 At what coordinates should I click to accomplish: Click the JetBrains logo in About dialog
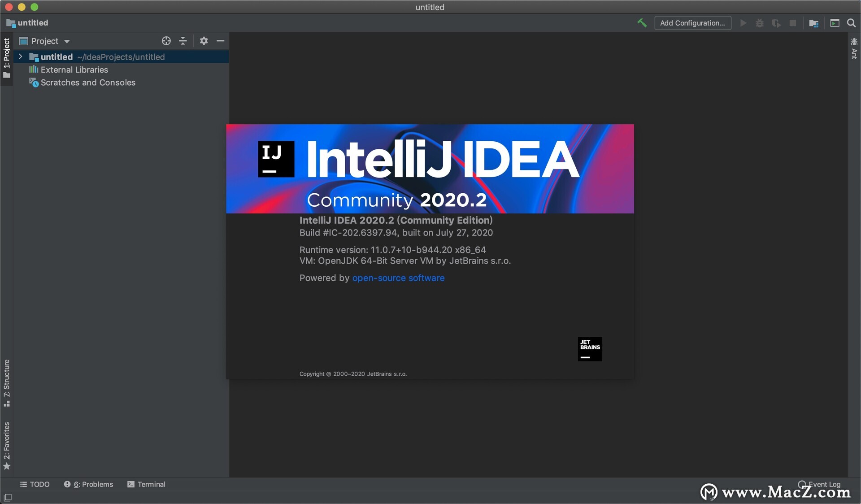point(590,349)
